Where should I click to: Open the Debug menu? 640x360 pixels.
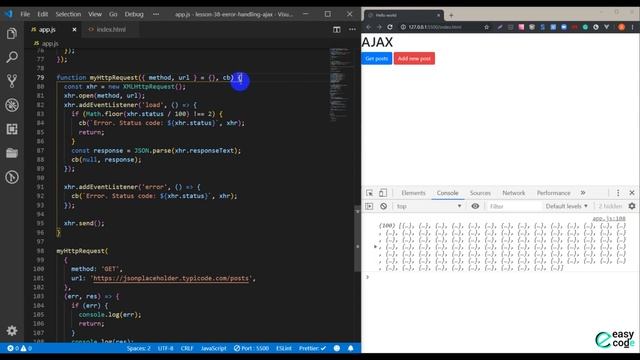click(x=134, y=14)
